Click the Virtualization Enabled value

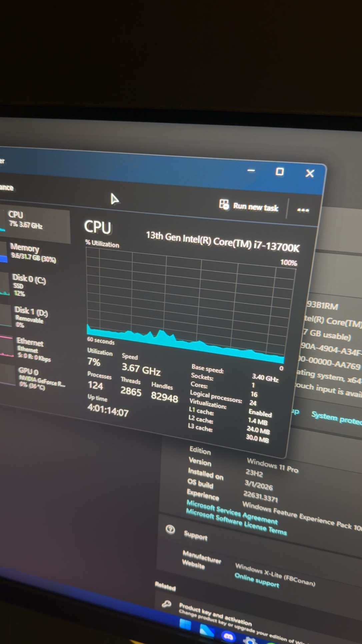point(260,413)
